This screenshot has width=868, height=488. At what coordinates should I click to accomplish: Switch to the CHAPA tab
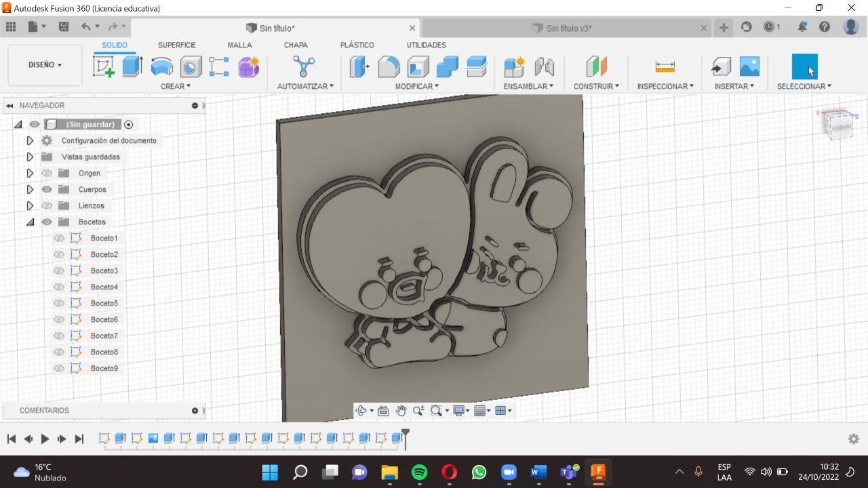(x=296, y=45)
